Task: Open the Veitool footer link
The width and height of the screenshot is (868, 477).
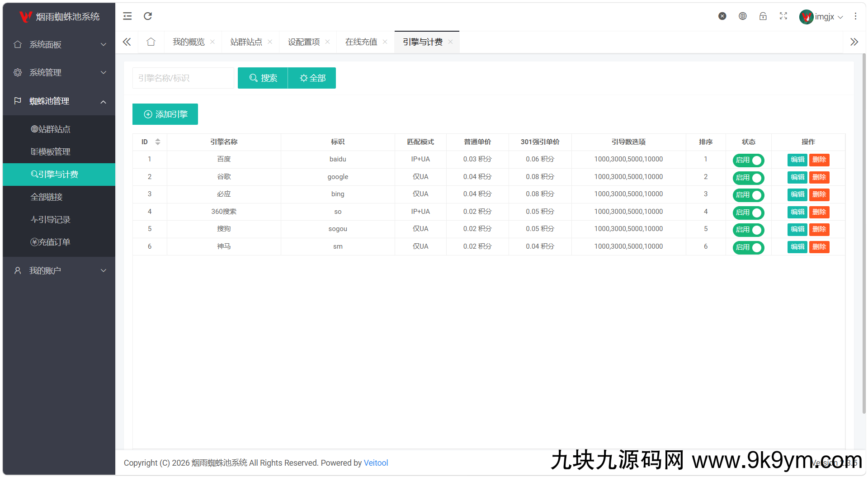Action: click(376, 463)
